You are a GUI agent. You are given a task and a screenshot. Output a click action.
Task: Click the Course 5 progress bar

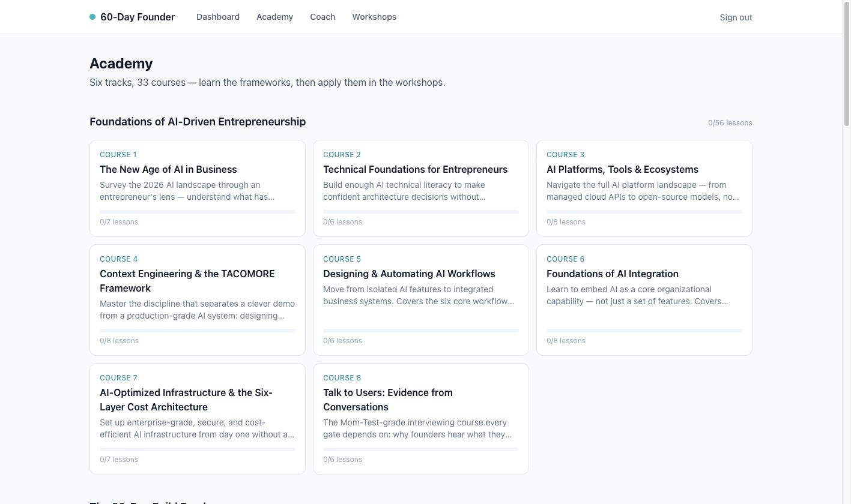click(x=421, y=331)
